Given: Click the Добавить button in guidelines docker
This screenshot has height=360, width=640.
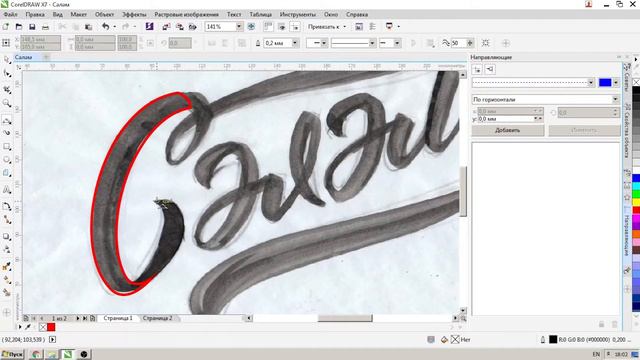Looking at the screenshot, I should click(x=508, y=130).
